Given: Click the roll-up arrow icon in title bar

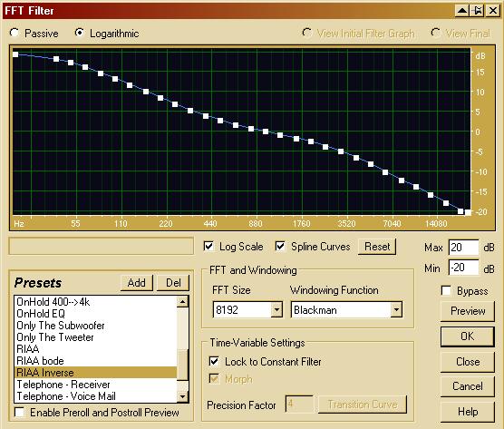Looking at the screenshot, I should 462,11.
